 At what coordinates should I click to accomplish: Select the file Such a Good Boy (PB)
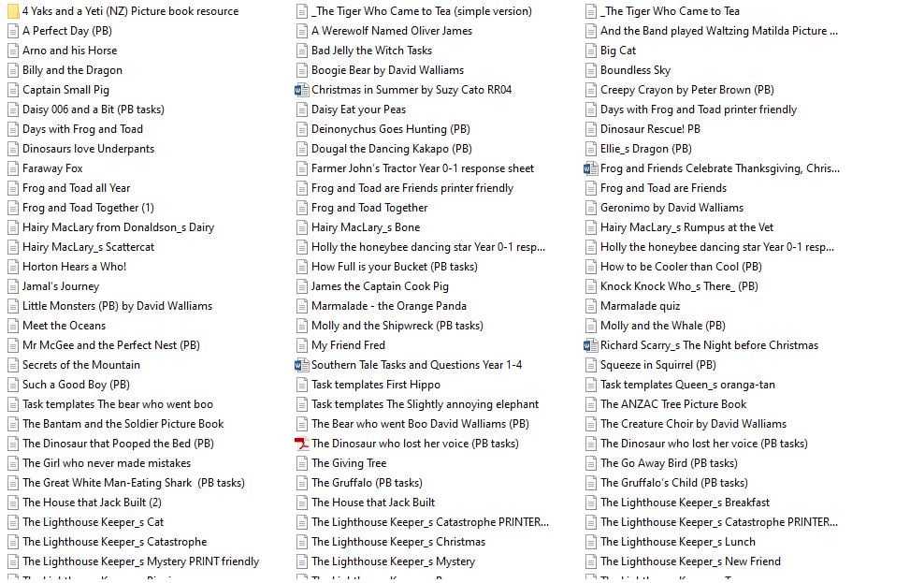(x=76, y=385)
